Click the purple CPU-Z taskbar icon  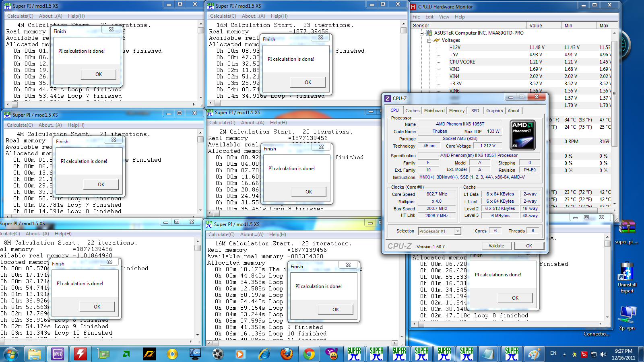(x=58, y=354)
